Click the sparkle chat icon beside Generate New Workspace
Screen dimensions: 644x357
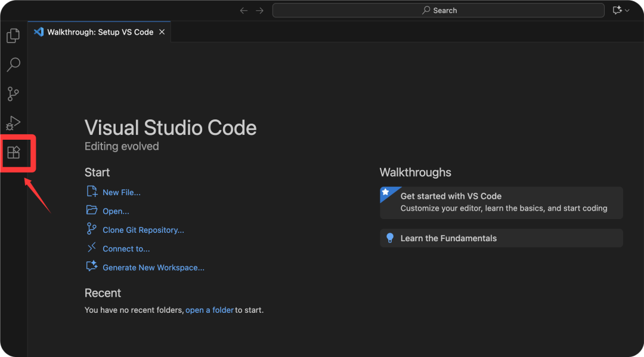[92, 266]
